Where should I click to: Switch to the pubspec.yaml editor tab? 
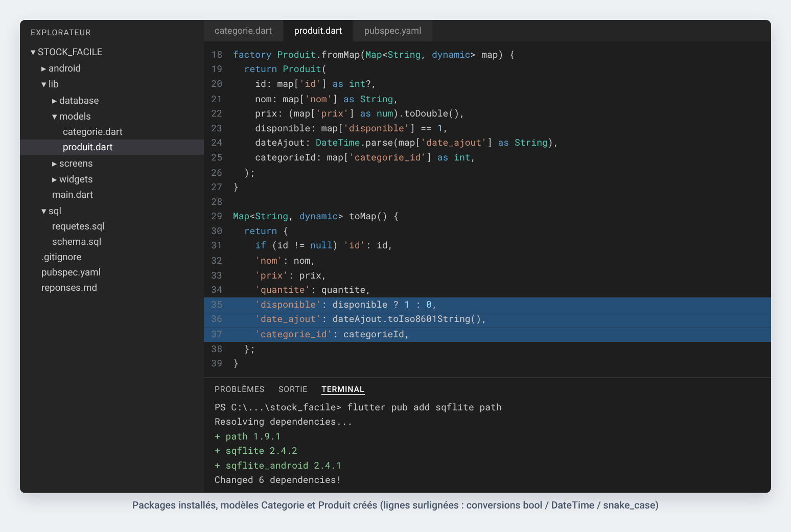(393, 31)
